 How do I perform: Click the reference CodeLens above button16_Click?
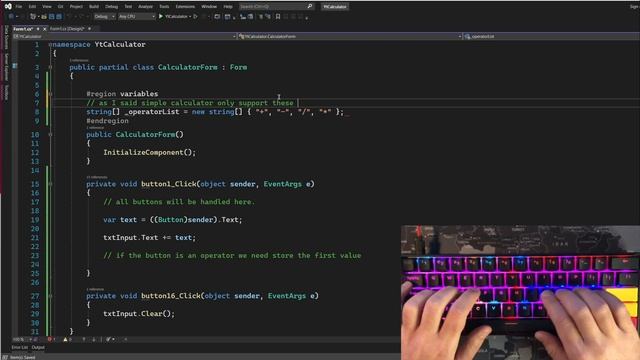[x=95, y=289]
